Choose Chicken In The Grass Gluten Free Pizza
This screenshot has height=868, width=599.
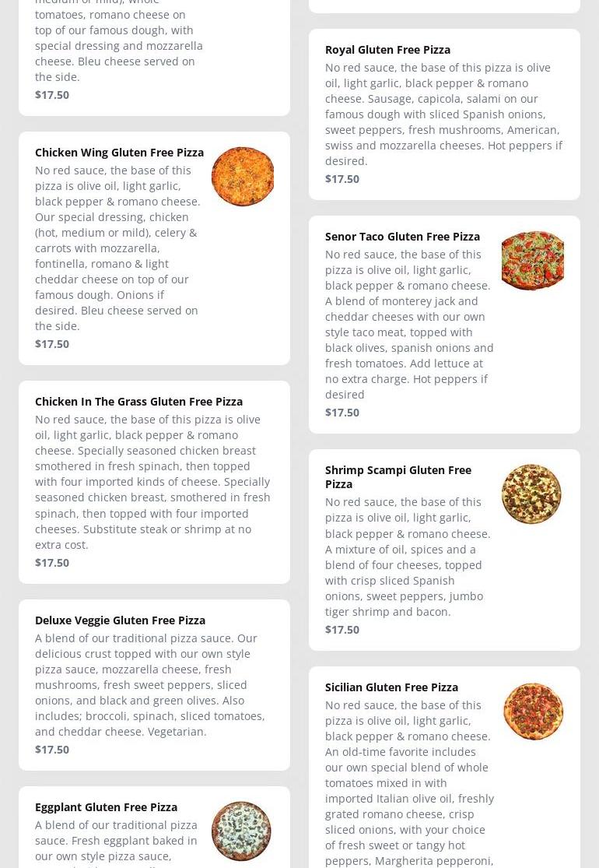coord(138,402)
